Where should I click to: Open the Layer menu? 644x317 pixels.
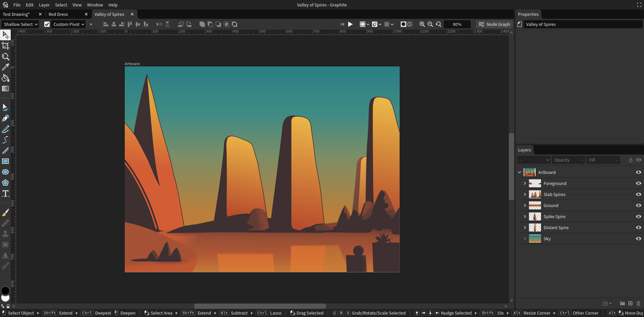tap(44, 5)
